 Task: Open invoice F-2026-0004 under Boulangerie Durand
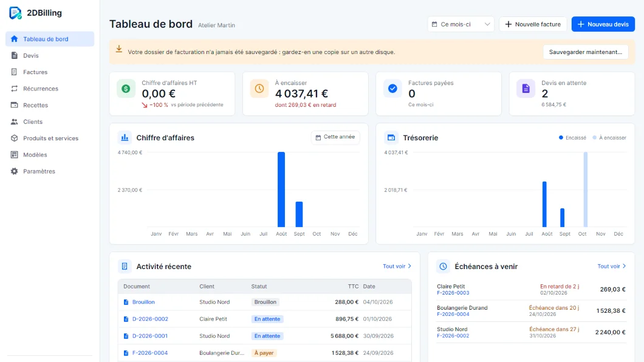pos(453,315)
